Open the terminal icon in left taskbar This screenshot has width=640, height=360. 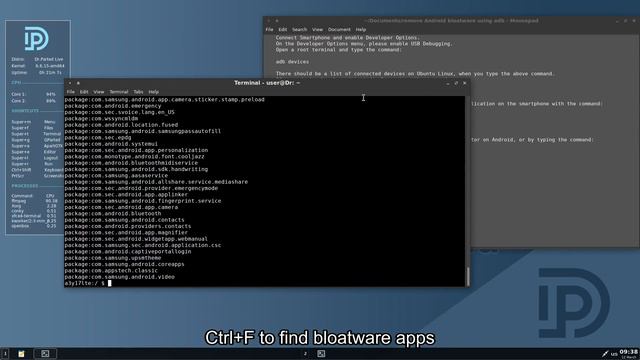(x=45, y=353)
